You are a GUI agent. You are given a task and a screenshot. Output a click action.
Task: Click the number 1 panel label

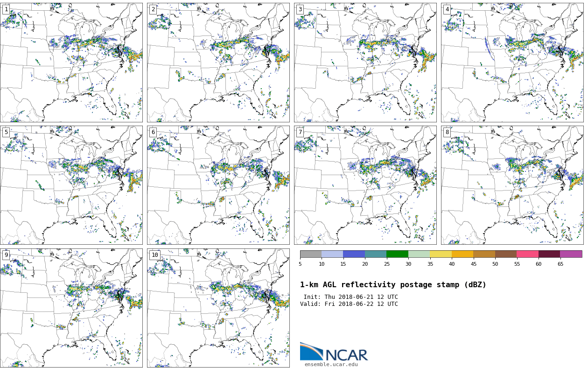(6, 9)
